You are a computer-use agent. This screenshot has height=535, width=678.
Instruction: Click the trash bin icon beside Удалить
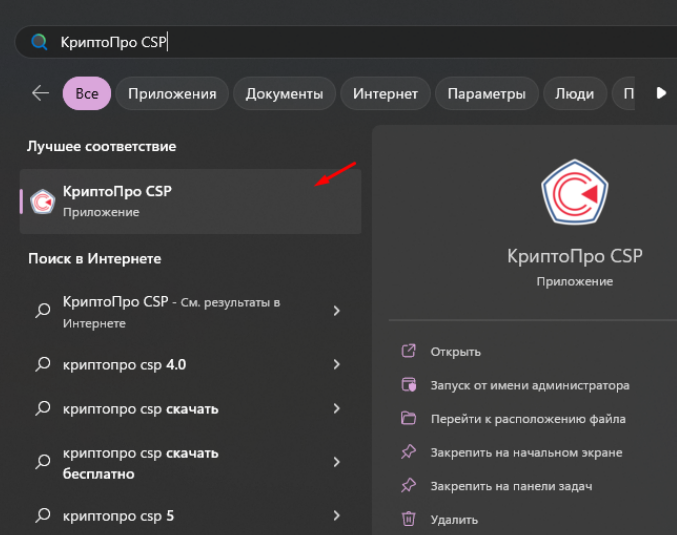click(409, 519)
